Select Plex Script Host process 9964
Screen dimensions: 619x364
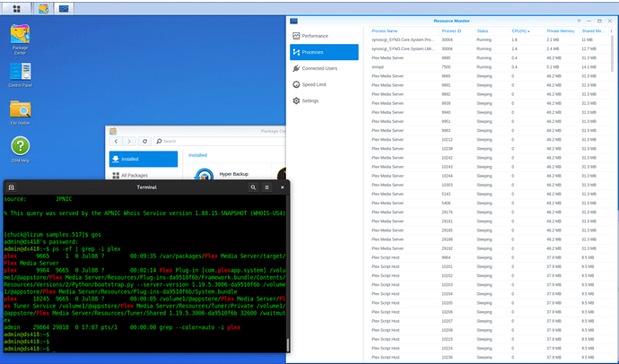click(x=490, y=257)
